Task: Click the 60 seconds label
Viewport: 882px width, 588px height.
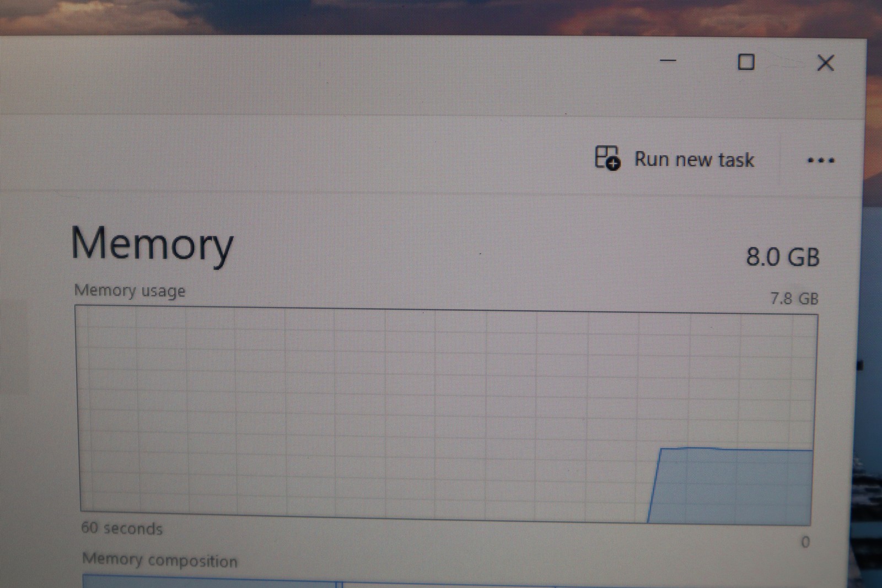Action: [x=122, y=528]
